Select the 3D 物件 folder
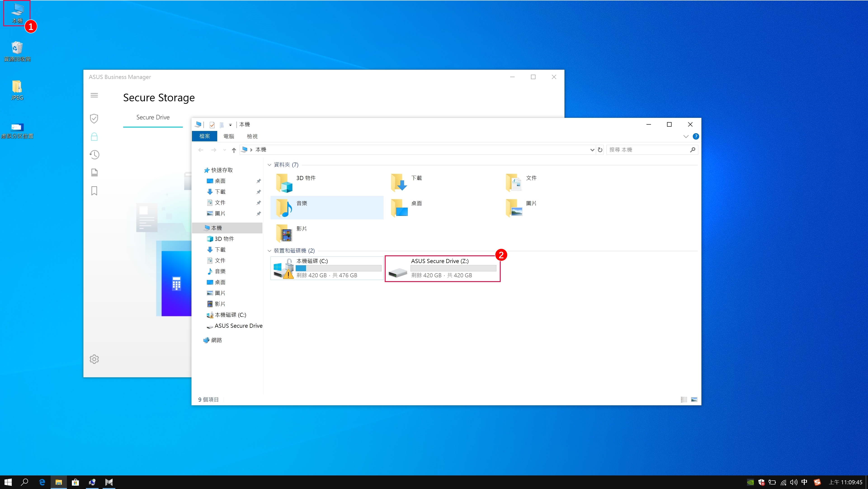Screen dimensions: 868x489 pyautogui.click(x=327, y=182)
